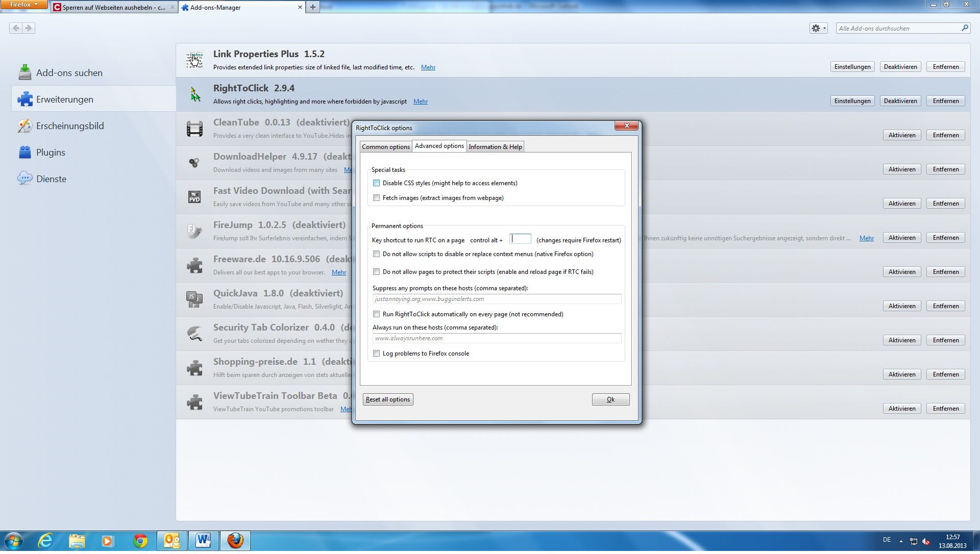Enable Run RightToClick automatically on every page
The height and width of the screenshot is (554, 980).
point(377,314)
